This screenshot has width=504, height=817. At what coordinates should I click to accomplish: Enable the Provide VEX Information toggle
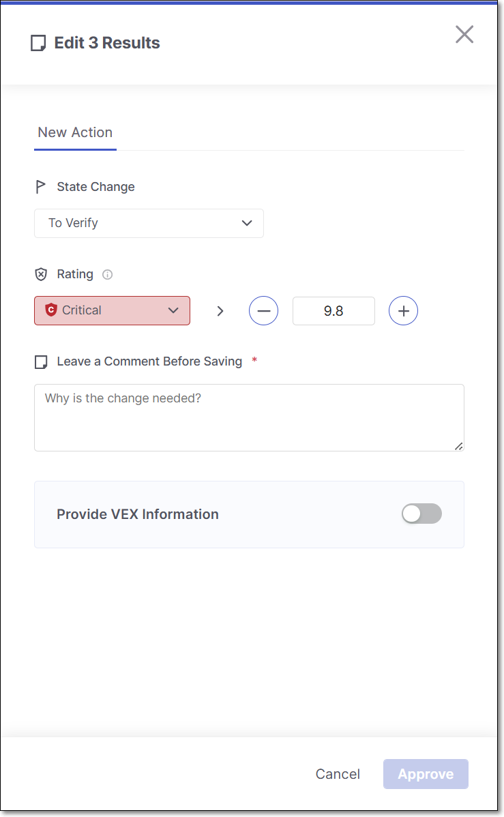coord(421,514)
